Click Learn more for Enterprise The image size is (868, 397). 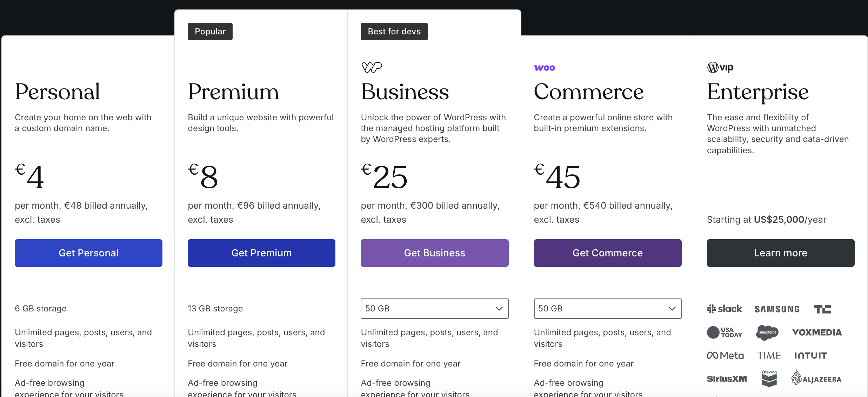pos(780,253)
